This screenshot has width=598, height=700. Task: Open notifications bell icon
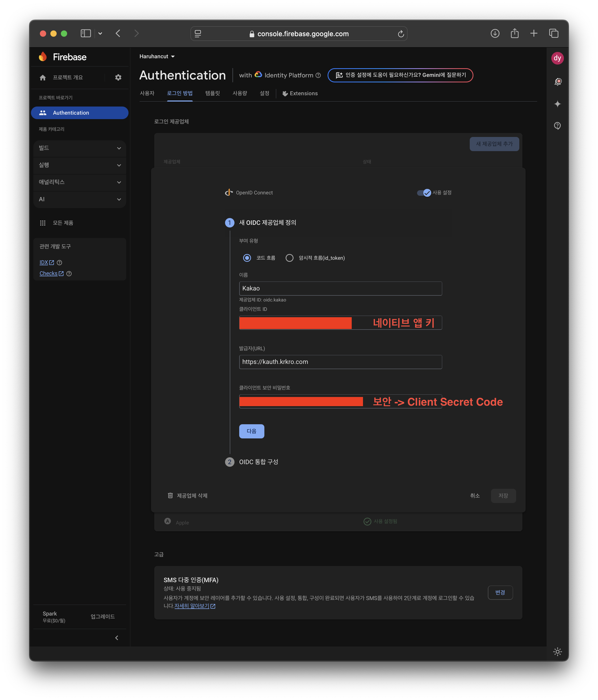click(558, 82)
